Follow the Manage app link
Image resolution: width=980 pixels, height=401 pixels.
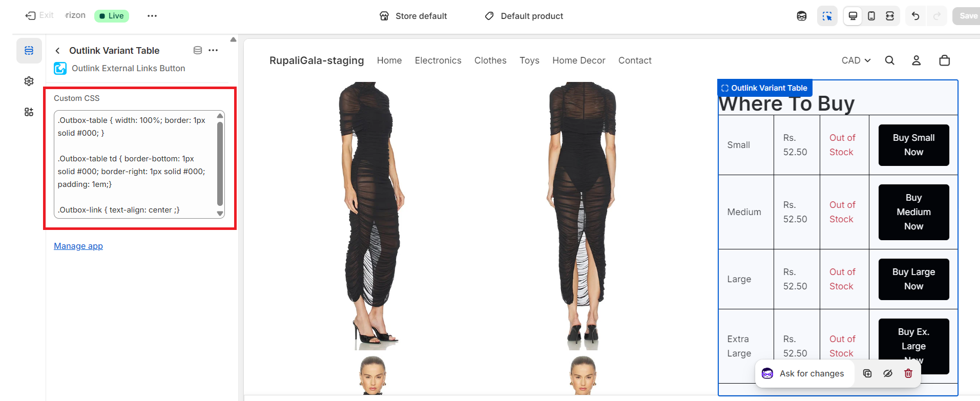(78, 246)
